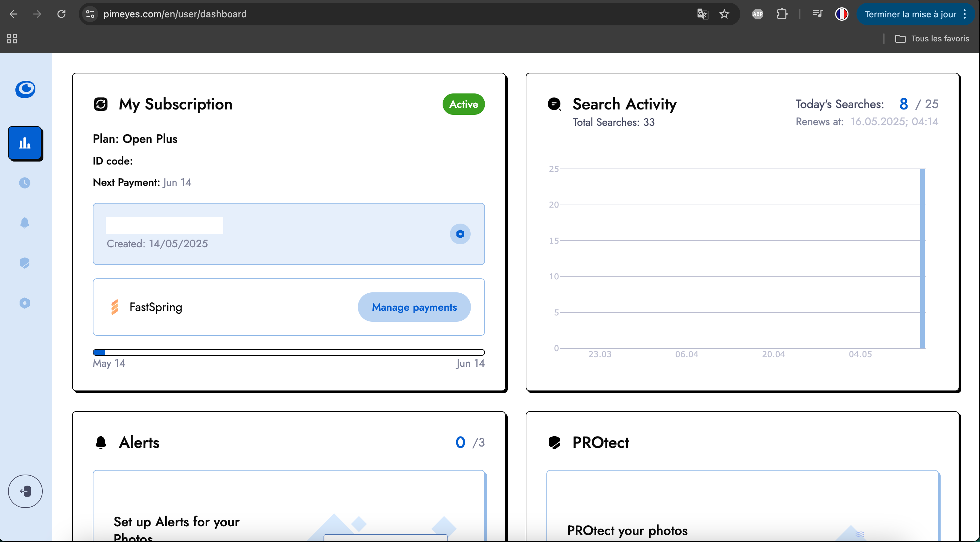This screenshot has width=980, height=542.
Task: Click the PROtect heading
Action: click(x=601, y=442)
